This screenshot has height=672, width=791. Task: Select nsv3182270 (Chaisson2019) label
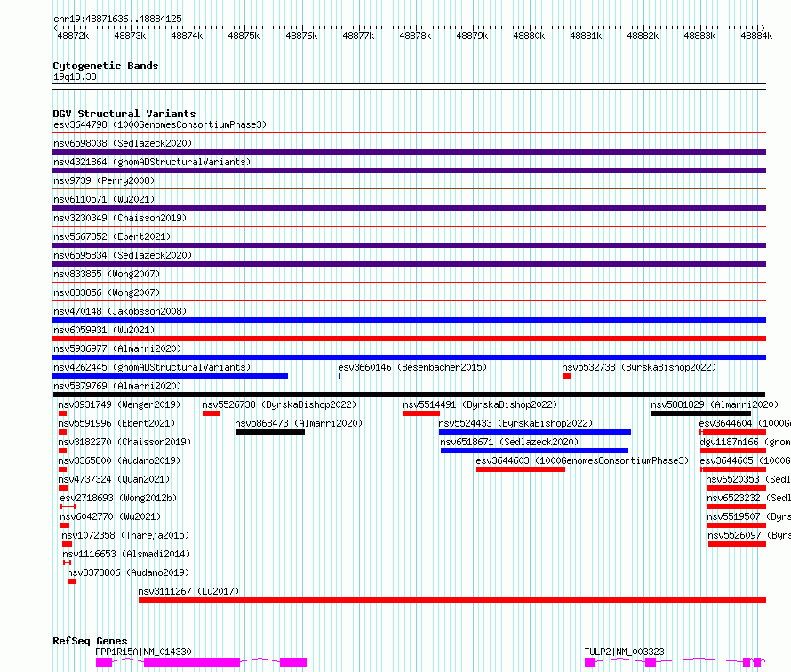[x=124, y=442]
